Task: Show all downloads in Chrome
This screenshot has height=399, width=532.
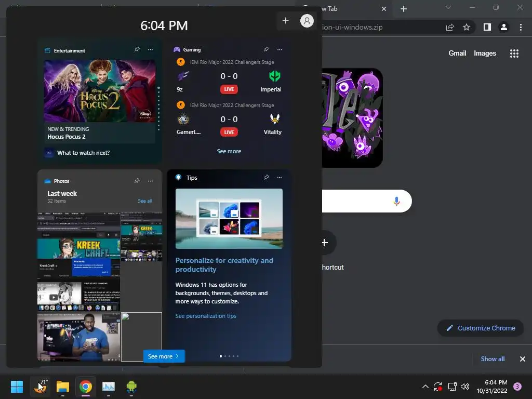Action: pos(493,359)
